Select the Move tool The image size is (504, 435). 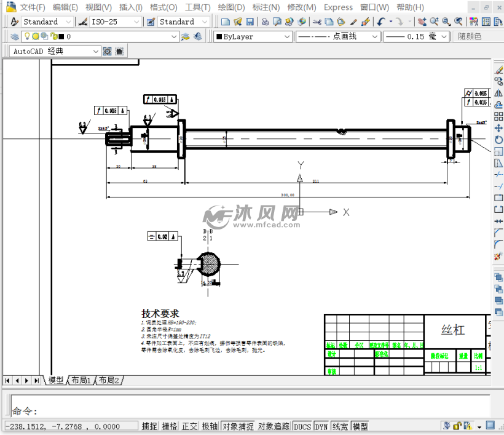tap(498, 128)
